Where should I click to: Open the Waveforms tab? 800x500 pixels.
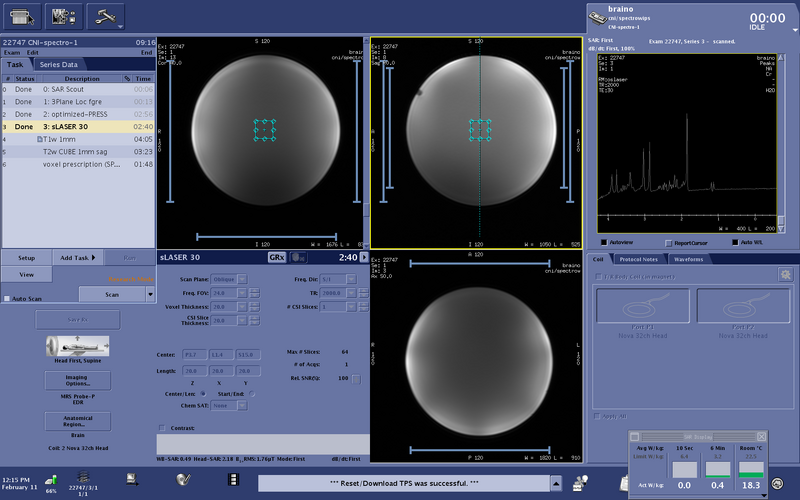point(688,259)
